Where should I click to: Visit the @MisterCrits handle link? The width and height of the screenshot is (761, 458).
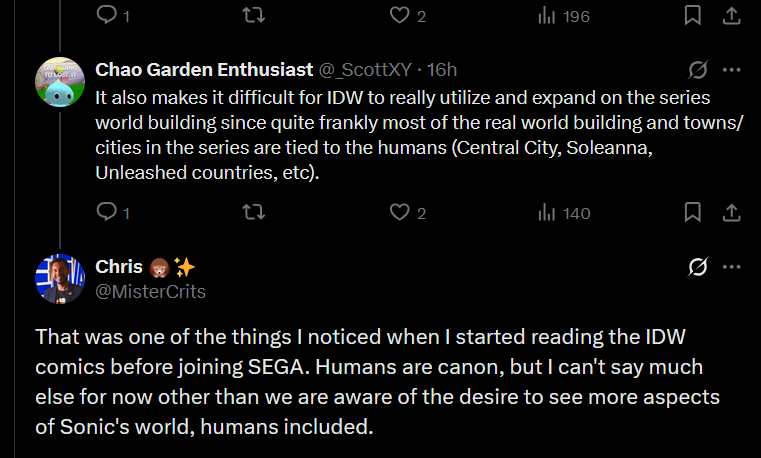150,291
